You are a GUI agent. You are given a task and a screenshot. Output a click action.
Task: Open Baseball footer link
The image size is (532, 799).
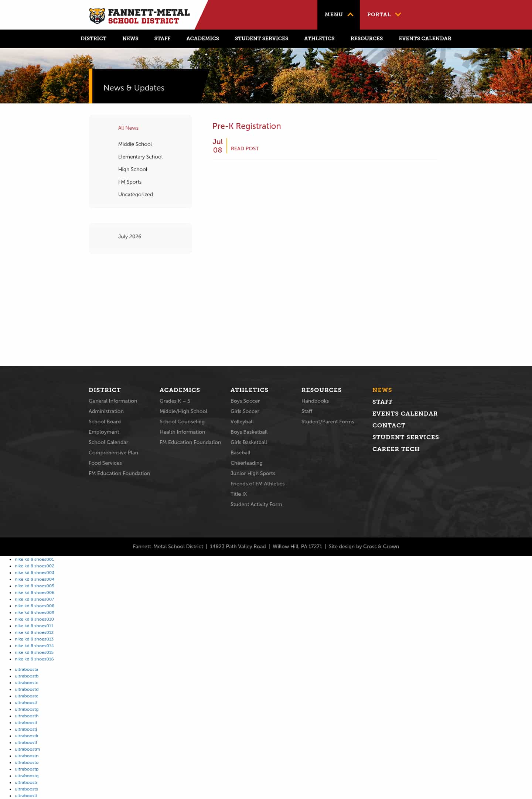click(240, 453)
